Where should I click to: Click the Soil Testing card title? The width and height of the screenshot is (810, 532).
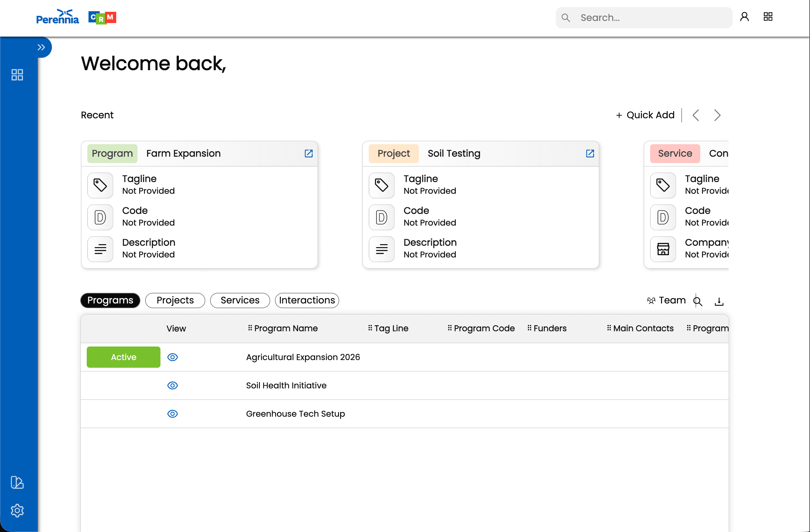pyautogui.click(x=454, y=153)
